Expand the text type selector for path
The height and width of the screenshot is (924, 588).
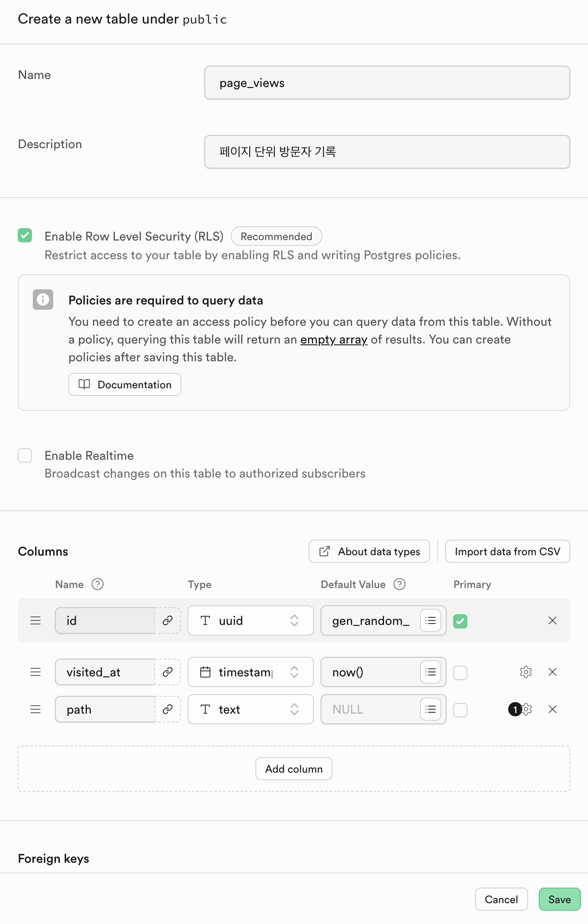pos(251,709)
